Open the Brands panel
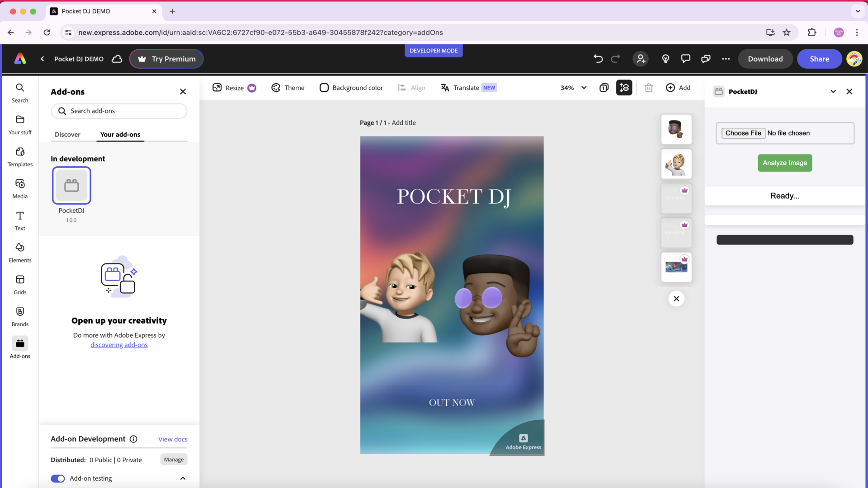 click(20, 316)
